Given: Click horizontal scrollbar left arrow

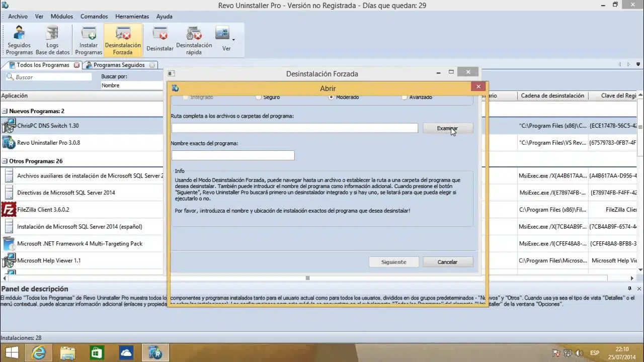Looking at the screenshot, I should click(x=5, y=278).
